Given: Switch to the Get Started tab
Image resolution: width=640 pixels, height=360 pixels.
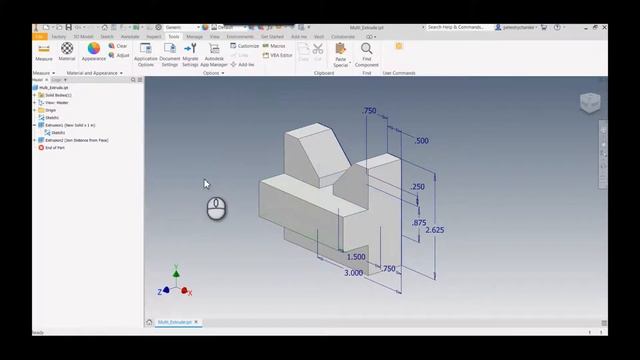Looking at the screenshot, I should 272,37.
